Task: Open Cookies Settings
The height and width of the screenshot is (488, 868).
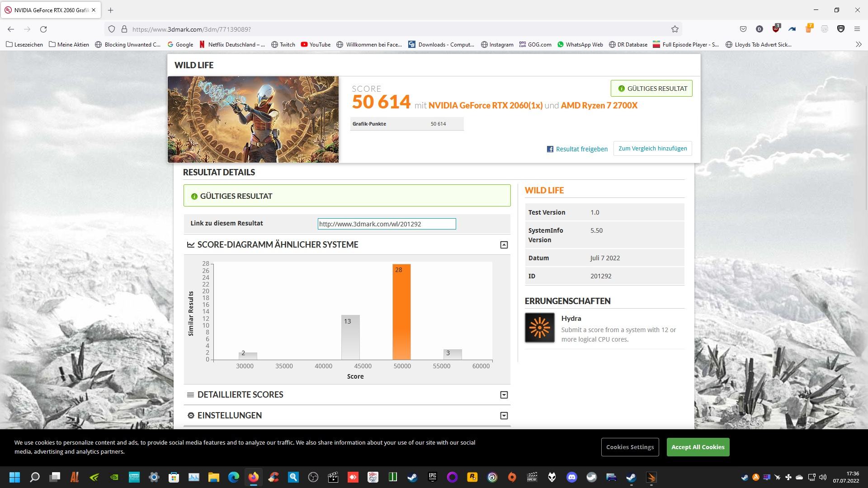Action: [x=630, y=447]
